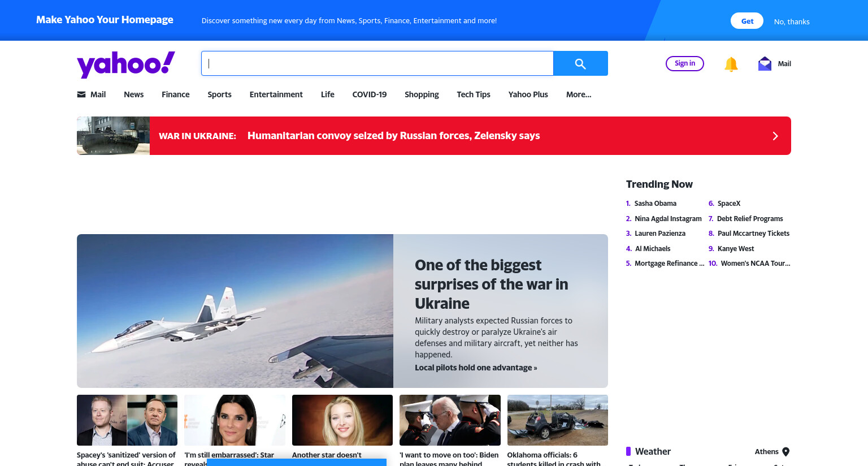
Task: Go to Yahoo Plus
Action: [528, 94]
